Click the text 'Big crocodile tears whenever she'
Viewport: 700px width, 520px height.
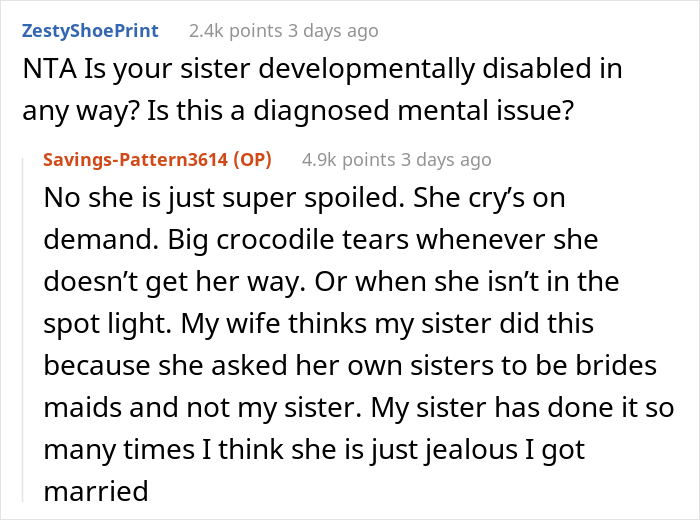(x=383, y=240)
